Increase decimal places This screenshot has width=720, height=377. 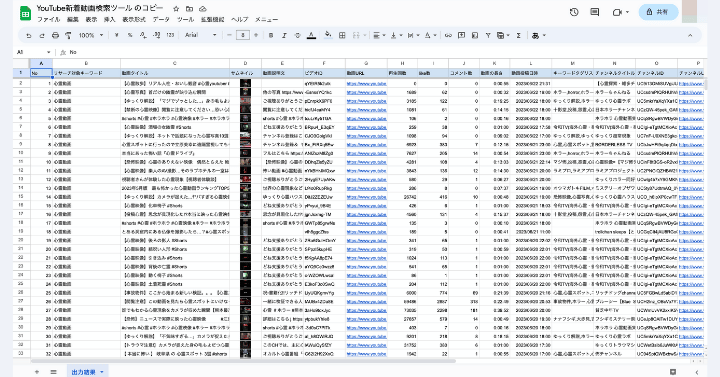[x=157, y=35]
